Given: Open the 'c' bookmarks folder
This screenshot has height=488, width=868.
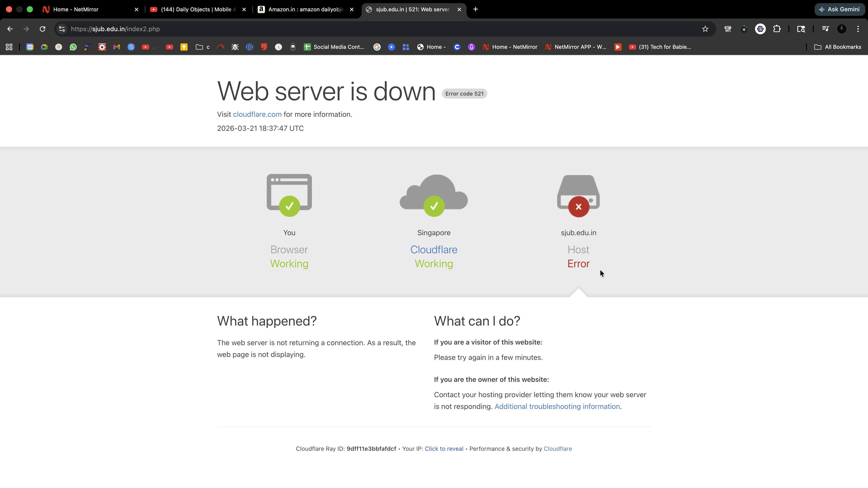Looking at the screenshot, I should pos(203,47).
